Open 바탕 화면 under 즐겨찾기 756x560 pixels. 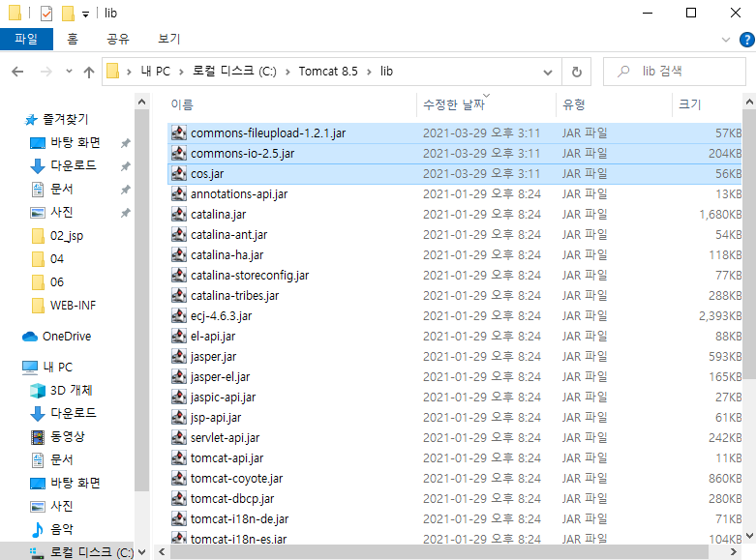pos(76,142)
